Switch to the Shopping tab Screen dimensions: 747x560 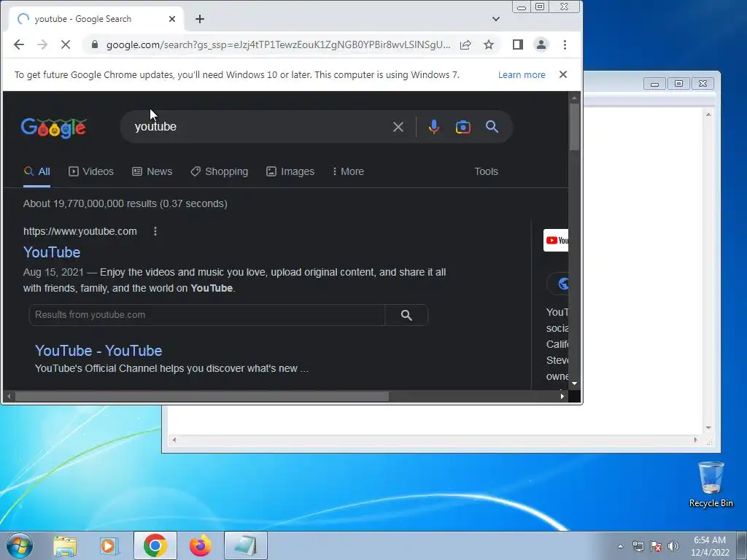[219, 171]
